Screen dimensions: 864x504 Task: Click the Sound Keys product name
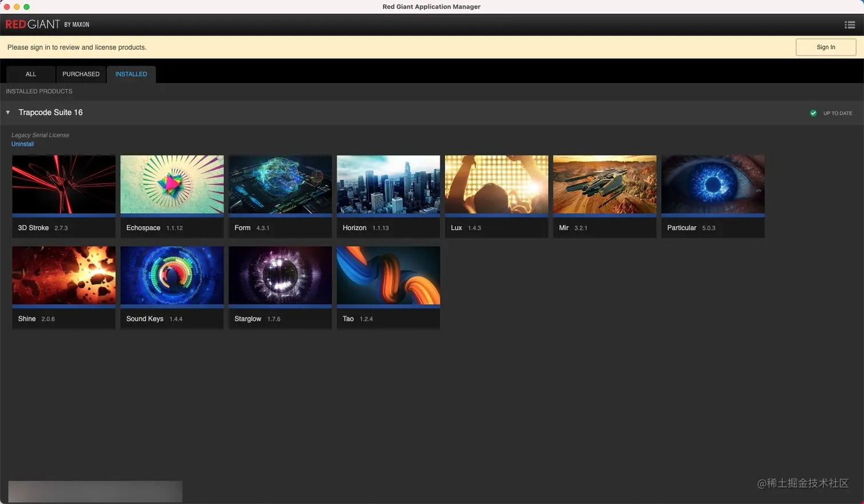click(145, 319)
